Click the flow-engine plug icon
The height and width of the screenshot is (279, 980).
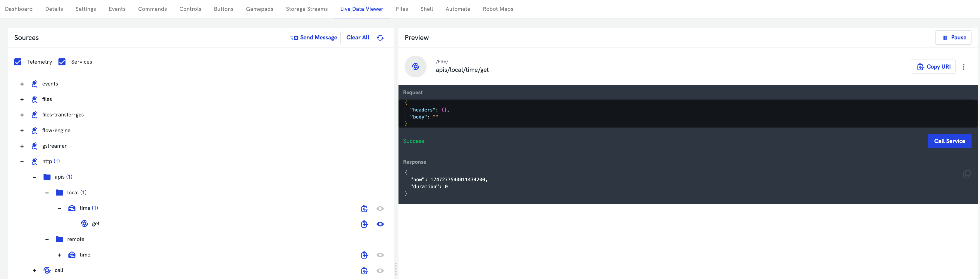tap(34, 130)
